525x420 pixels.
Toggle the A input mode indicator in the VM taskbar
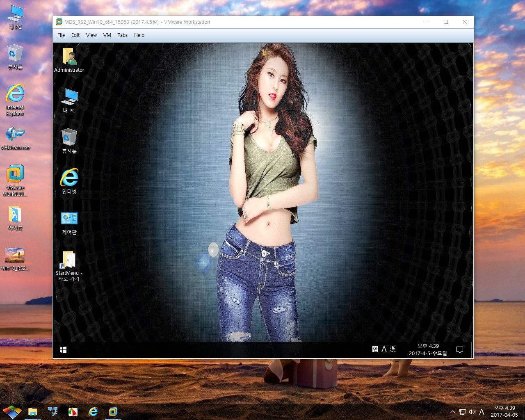coord(384,349)
